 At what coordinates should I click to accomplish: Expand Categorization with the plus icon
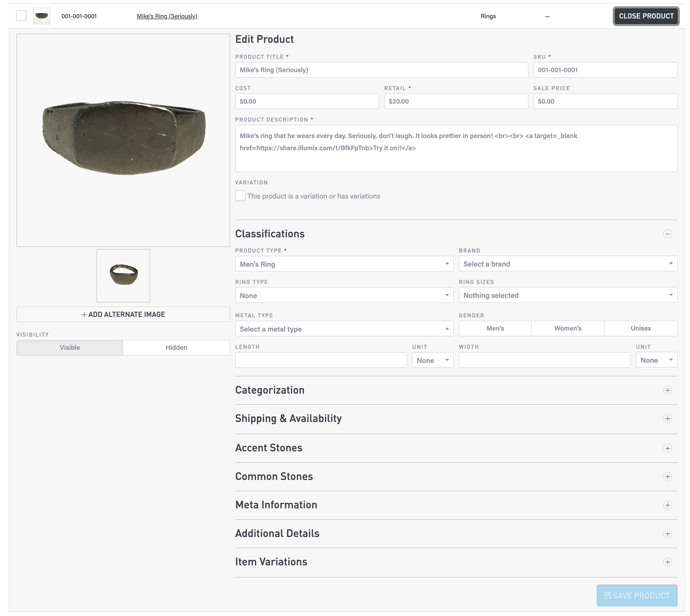pos(667,390)
